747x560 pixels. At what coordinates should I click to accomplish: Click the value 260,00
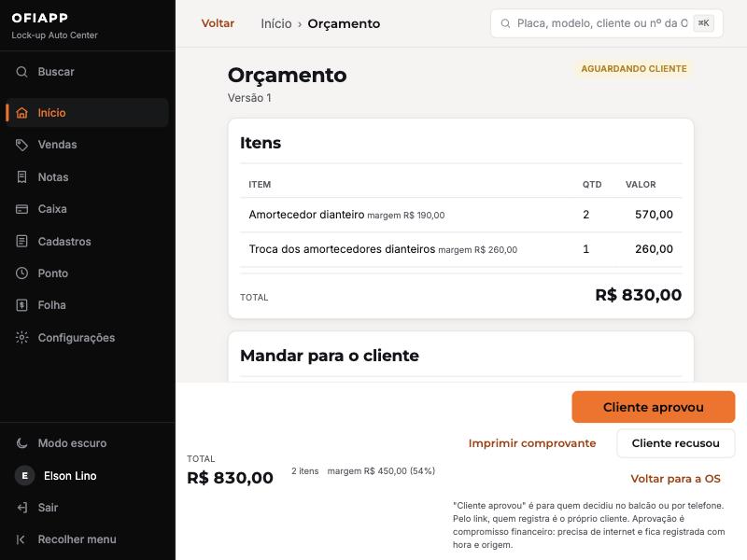654,249
